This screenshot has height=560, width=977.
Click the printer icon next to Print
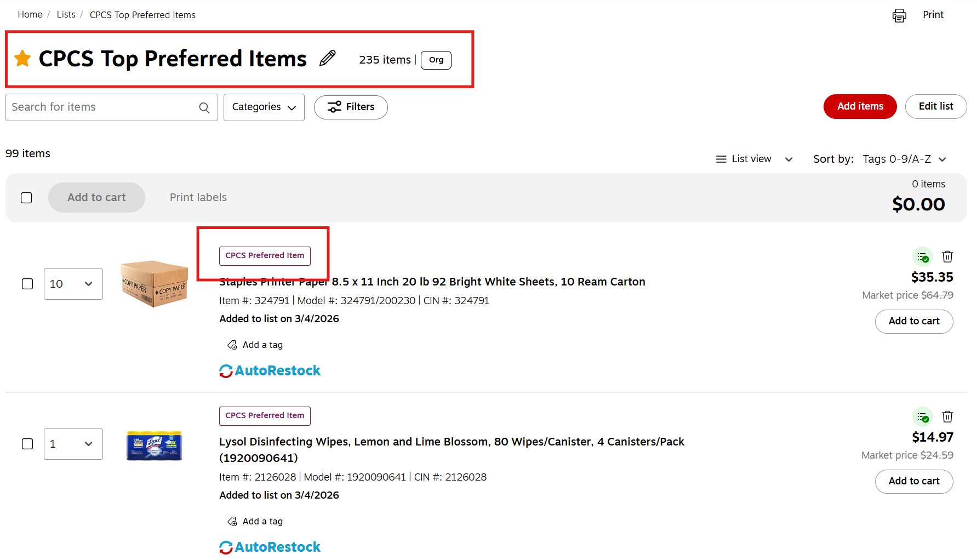899,15
